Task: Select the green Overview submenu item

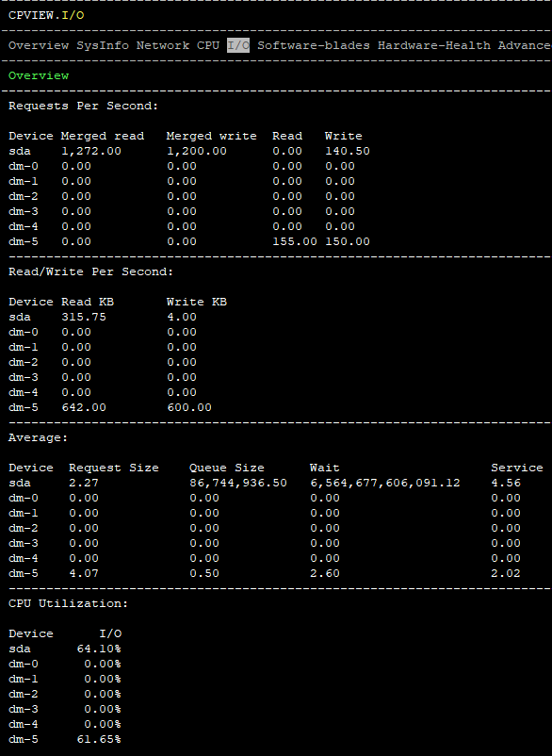Action: (39, 75)
